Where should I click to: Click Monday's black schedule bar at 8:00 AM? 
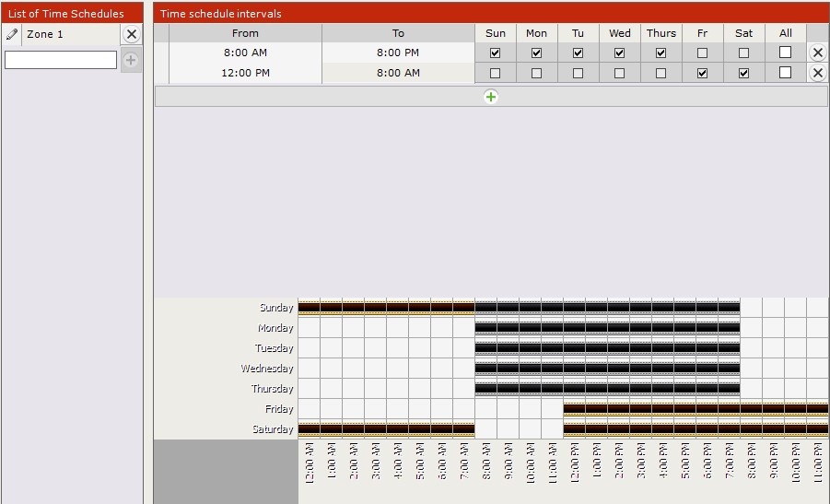(485, 328)
